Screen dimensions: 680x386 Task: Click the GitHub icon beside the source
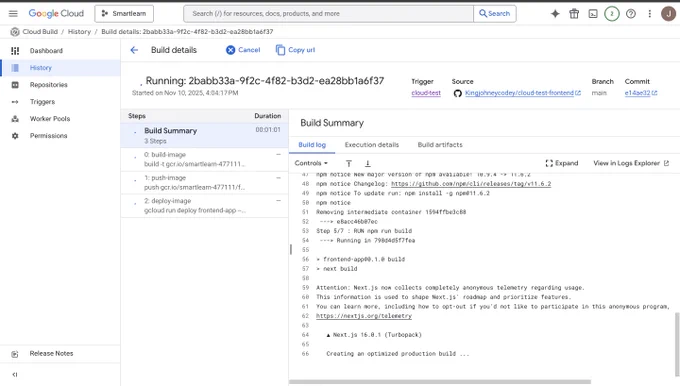point(458,93)
